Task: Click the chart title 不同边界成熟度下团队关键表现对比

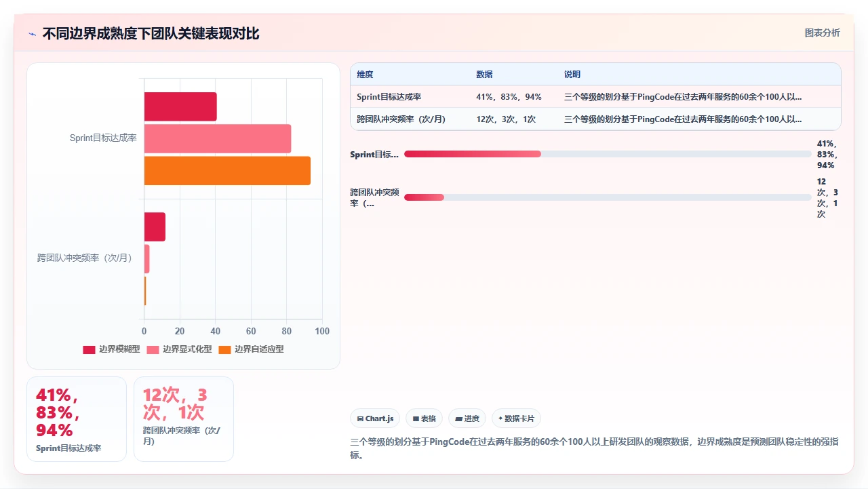Action: coord(151,33)
